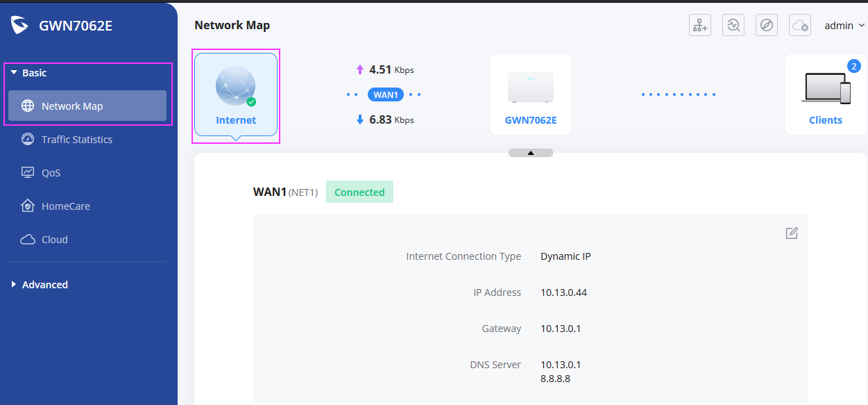Select the Internet globe card

[236, 94]
